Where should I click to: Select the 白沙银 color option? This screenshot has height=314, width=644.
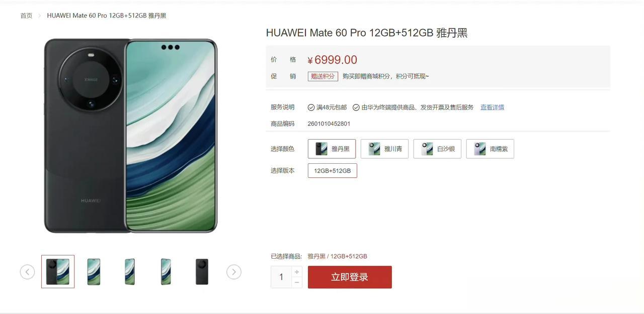437,149
